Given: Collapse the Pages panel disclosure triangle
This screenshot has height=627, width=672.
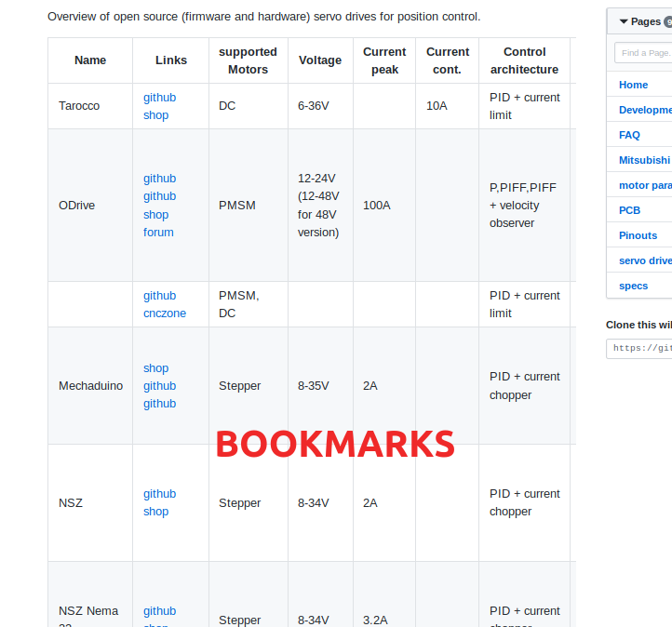Looking at the screenshot, I should click(624, 21).
